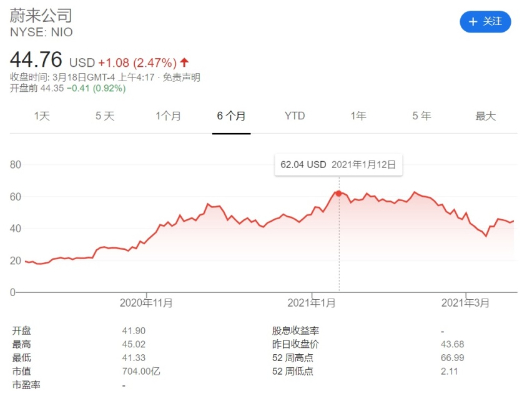The width and height of the screenshot is (532, 401).
Task: Click the blue 关注 follow button
Action: click(x=485, y=22)
